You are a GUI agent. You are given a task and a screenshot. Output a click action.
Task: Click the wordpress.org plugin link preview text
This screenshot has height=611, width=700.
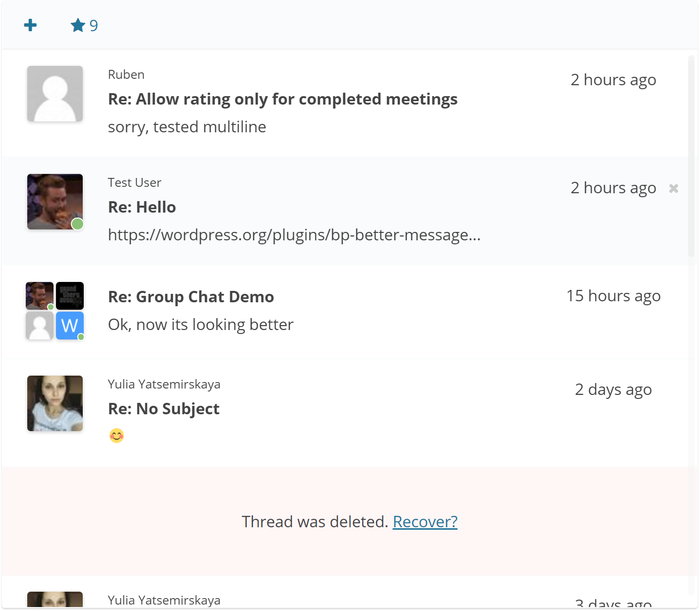click(x=294, y=235)
